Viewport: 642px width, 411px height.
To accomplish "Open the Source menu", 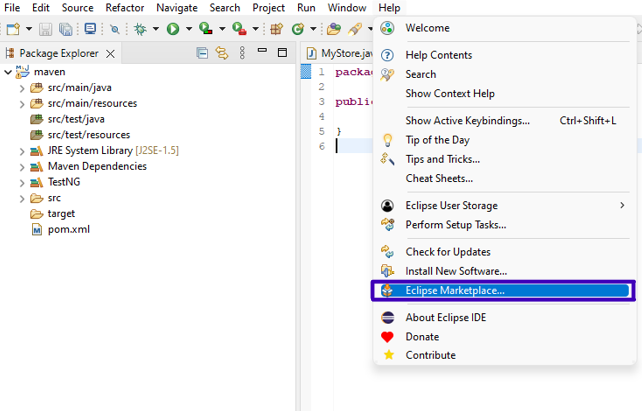I will tap(77, 8).
